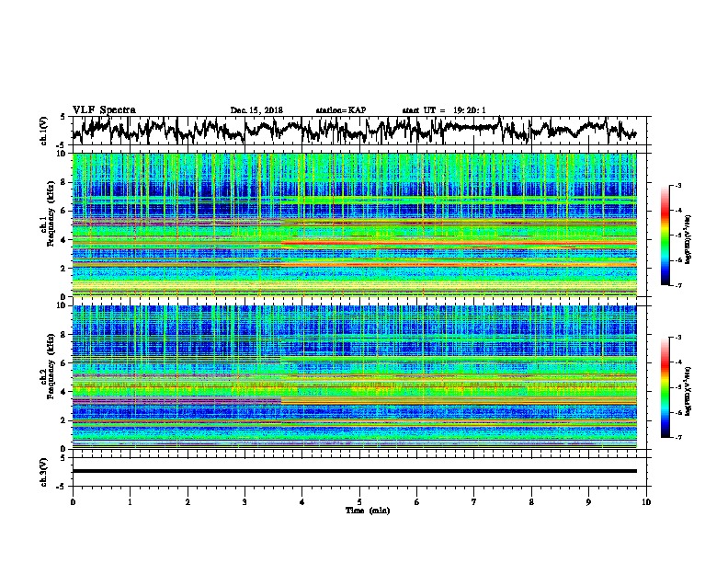Click the time axis tick label '0'
The height and width of the screenshot is (563, 728).
pos(73,502)
